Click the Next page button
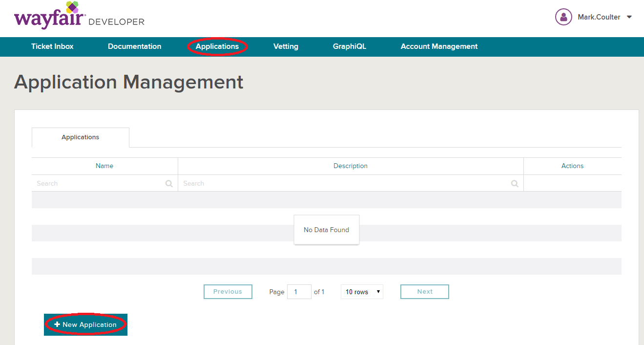644x345 pixels. pyautogui.click(x=425, y=292)
